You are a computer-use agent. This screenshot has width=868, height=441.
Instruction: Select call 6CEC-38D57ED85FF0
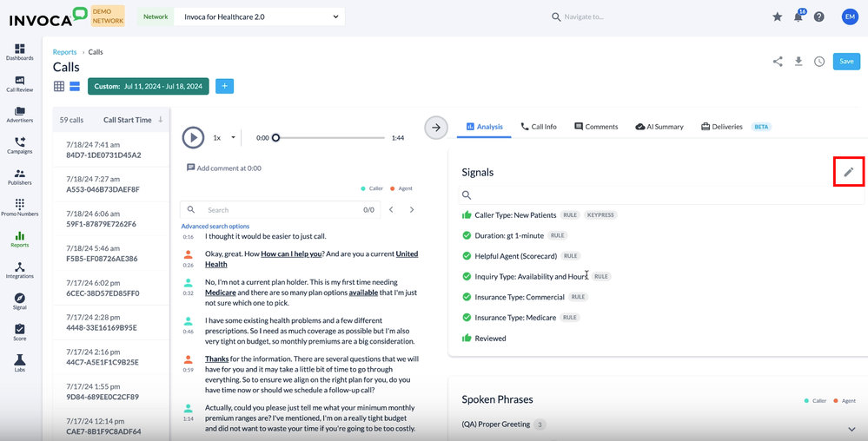click(x=111, y=287)
